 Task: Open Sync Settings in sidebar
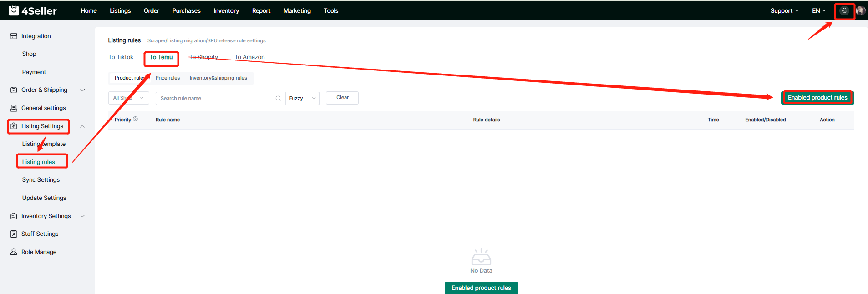(41, 179)
